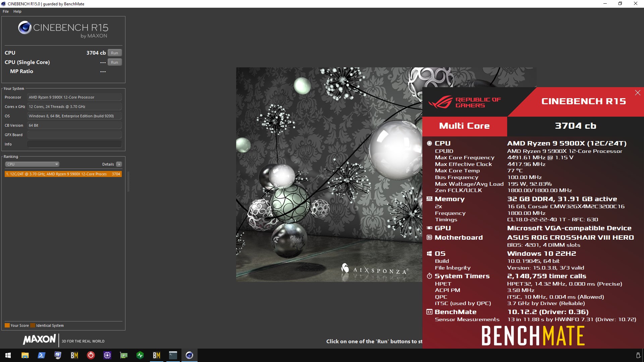
Task: Click the 2,148,759 timer calls text
Action: click(x=547, y=276)
